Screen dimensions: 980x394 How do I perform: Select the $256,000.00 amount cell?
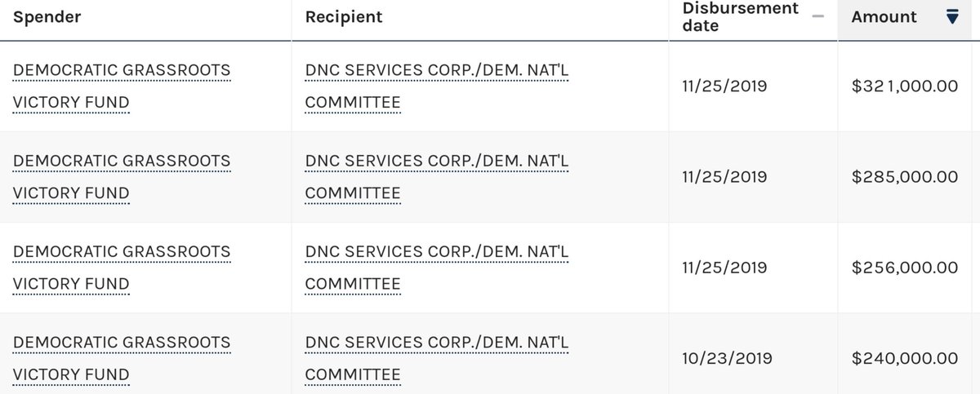[x=904, y=267]
